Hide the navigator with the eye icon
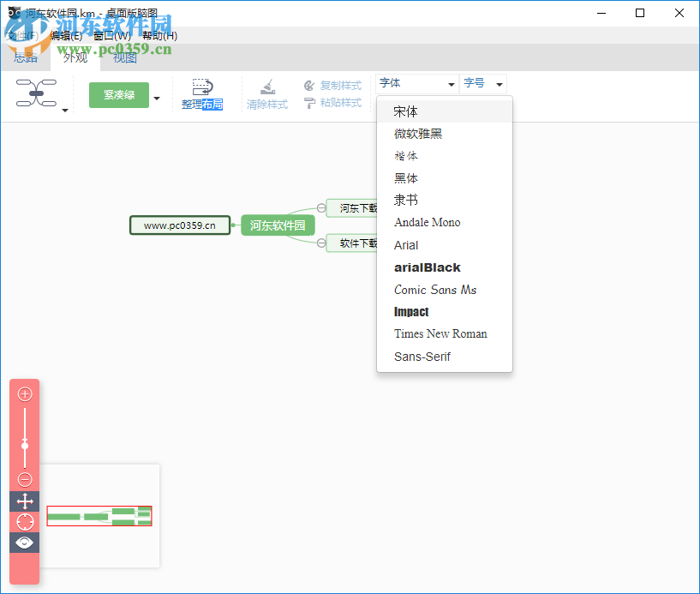Screen dimensions: 700x594 click(24, 542)
